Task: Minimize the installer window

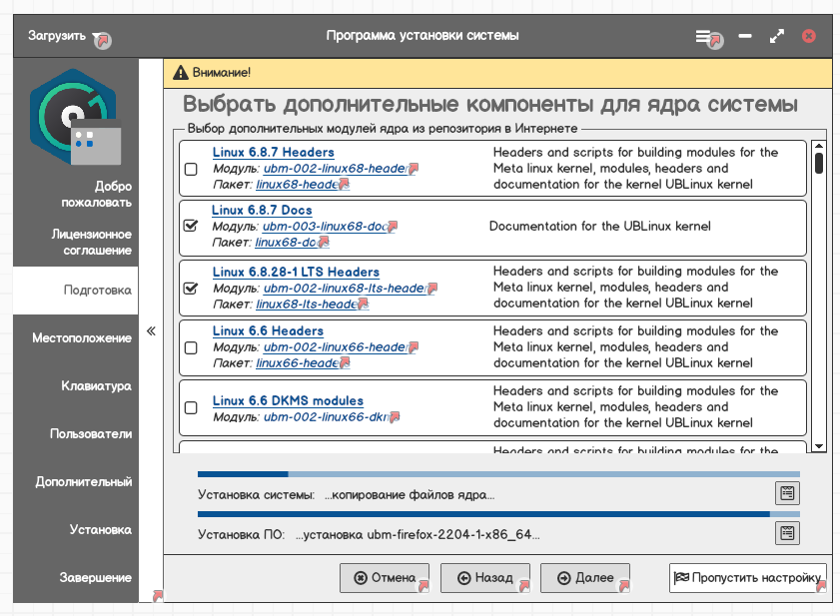Action: click(x=745, y=36)
